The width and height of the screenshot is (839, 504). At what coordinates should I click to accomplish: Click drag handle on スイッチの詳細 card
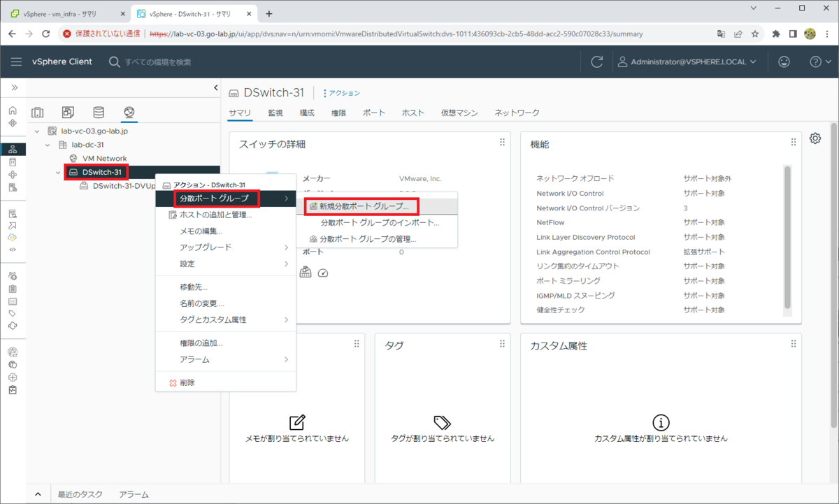pos(502,143)
